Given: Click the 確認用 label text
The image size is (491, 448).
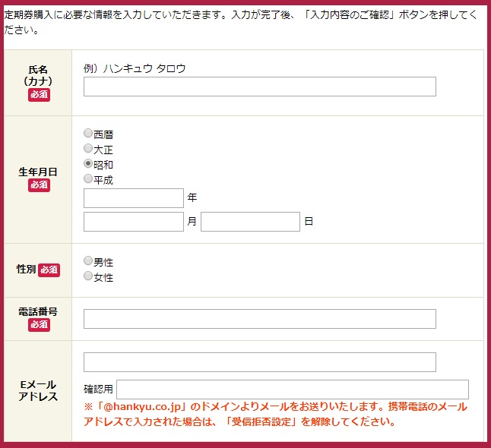Looking at the screenshot, I should pos(98,390).
